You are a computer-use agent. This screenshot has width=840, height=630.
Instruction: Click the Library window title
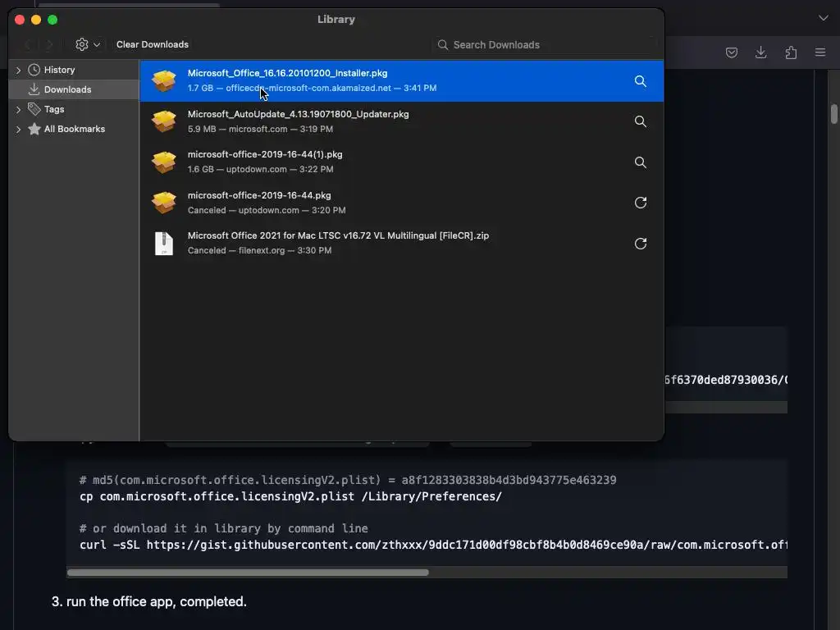(x=336, y=20)
